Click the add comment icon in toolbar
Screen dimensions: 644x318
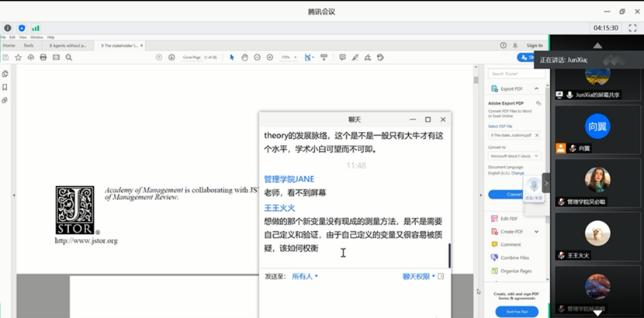pyautogui.click(x=342, y=57)
